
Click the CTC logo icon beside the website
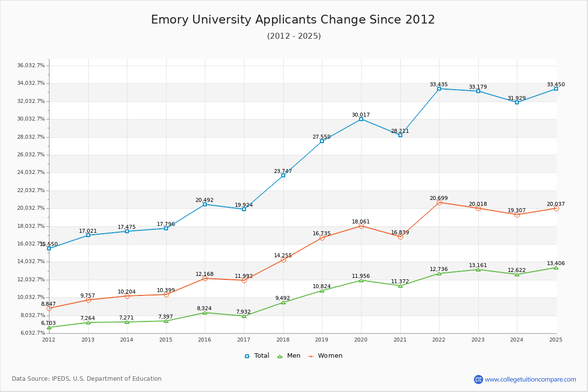(x=478, y=379)
